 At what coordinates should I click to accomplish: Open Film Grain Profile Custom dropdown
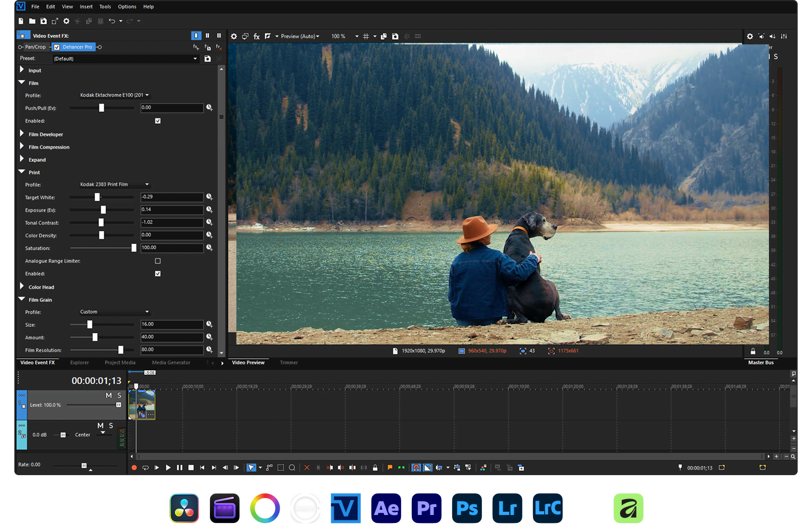pyautogui.click(x=115, y=312)
